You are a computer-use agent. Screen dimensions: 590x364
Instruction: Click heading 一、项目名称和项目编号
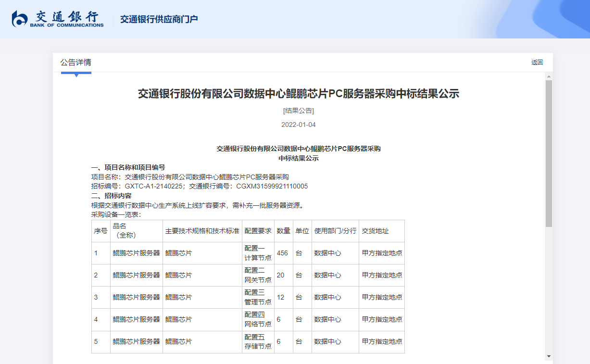[x=128, y=167]
